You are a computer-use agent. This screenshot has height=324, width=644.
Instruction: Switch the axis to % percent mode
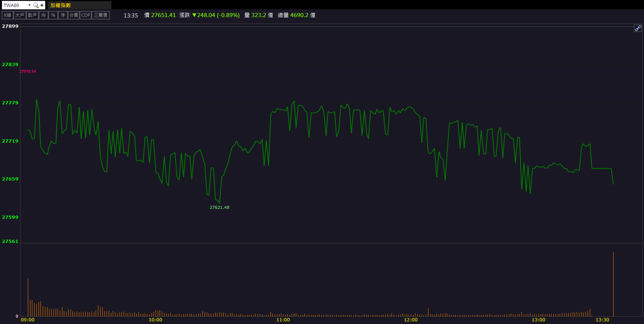click(x=53, y=15)
